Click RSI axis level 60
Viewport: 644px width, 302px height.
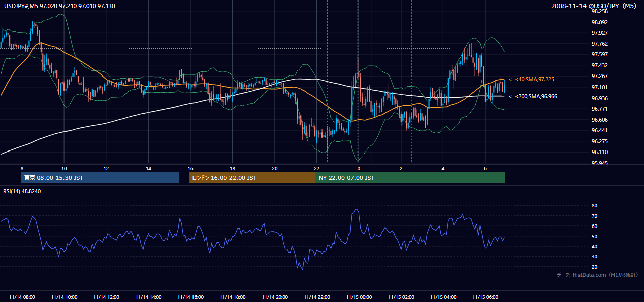[x=594, y=226]
